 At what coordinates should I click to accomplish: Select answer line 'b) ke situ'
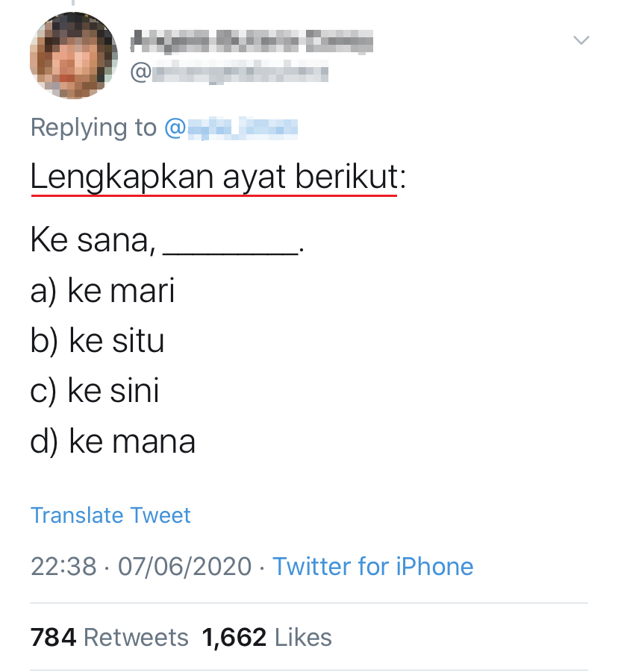click(98, 341)
